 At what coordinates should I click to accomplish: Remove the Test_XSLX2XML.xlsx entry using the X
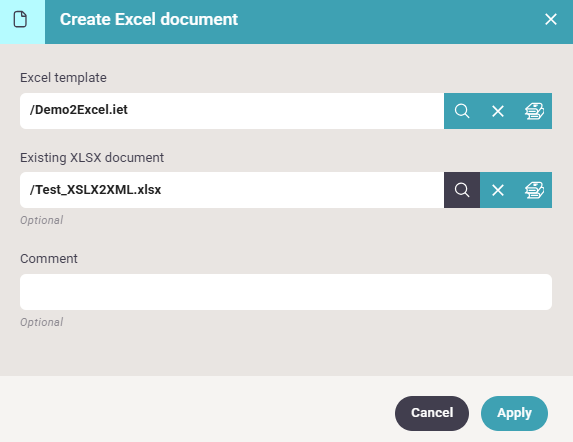tap(498, 190)
